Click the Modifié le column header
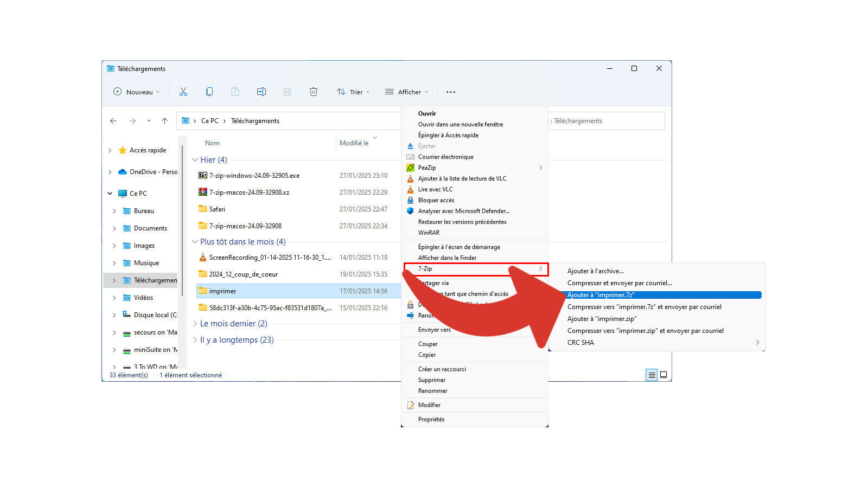The width and height of the screenshot is (868, 488). click(x=354, y=143)
